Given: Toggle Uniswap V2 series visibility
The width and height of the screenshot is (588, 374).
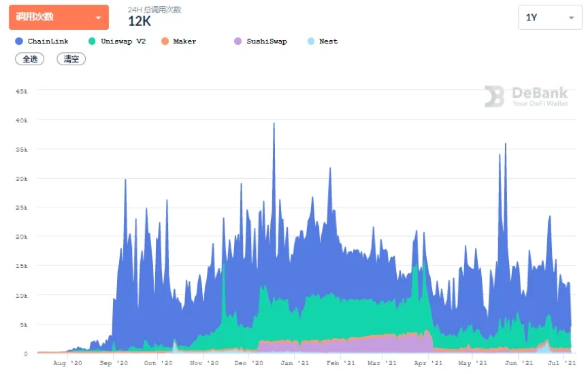Looking at the screenshot, I should [x=123, y=41].
